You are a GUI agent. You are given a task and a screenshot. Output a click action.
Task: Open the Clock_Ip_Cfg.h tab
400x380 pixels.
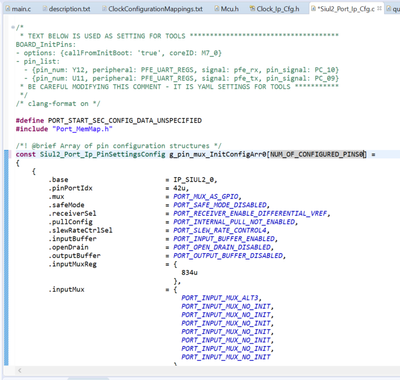pos(274,9)
